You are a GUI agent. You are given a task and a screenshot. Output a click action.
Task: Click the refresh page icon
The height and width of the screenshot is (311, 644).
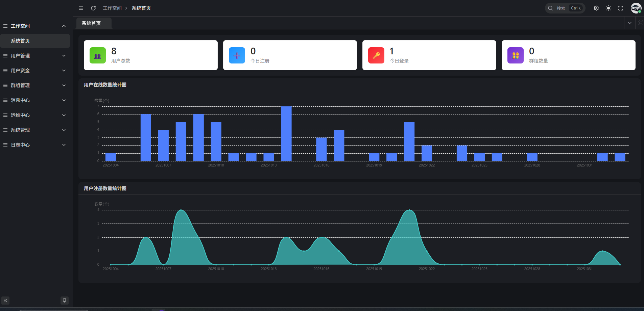tap(93, 8)
